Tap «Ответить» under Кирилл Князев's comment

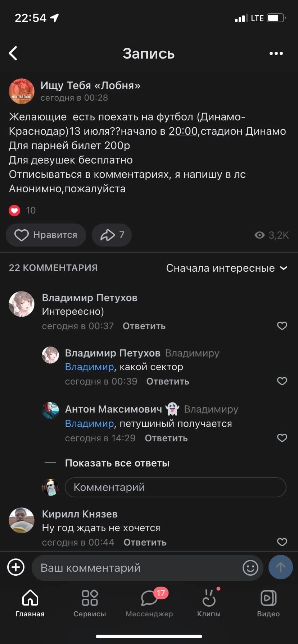pyautogui.click(x=145, y=542)
